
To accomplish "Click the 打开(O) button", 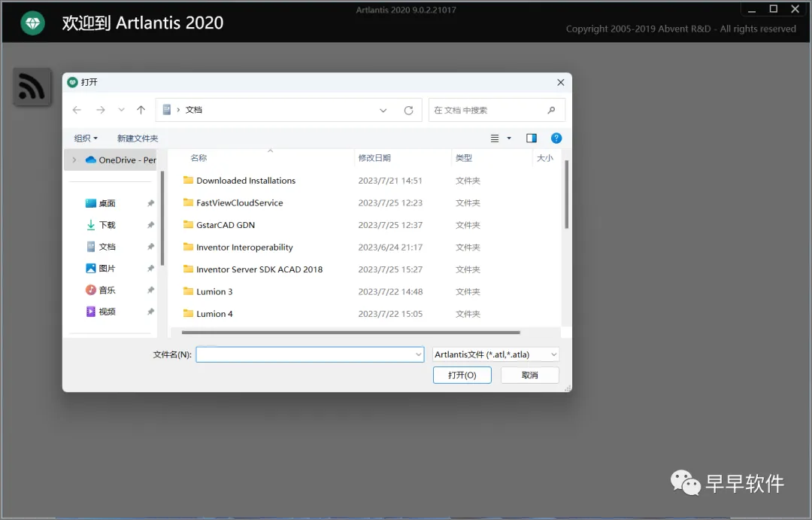I will click(462, 376).
